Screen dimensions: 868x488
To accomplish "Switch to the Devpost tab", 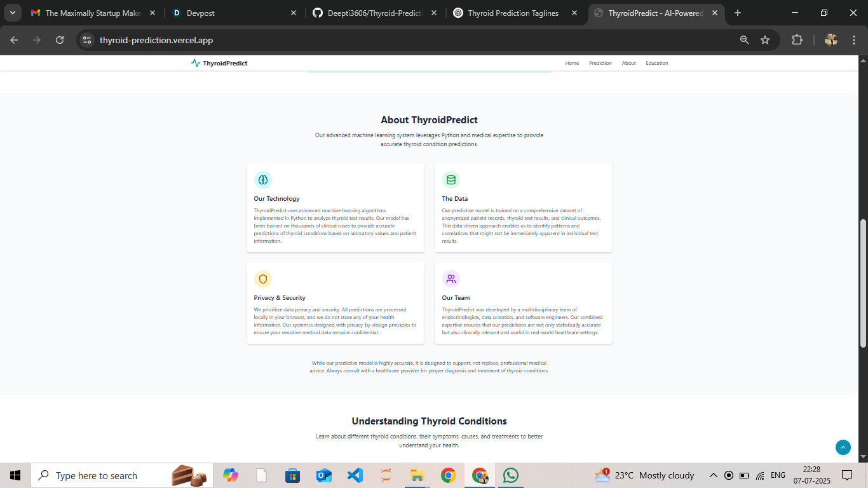I will (234, 13).
